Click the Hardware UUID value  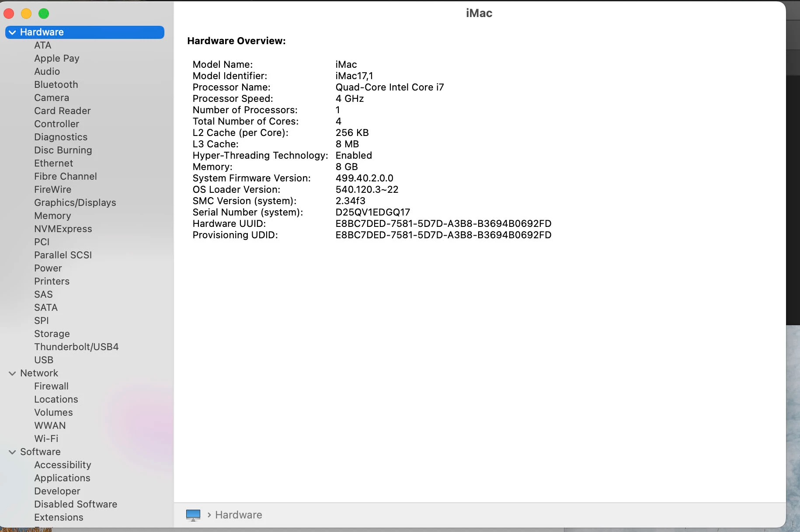(x=444, y=224)
